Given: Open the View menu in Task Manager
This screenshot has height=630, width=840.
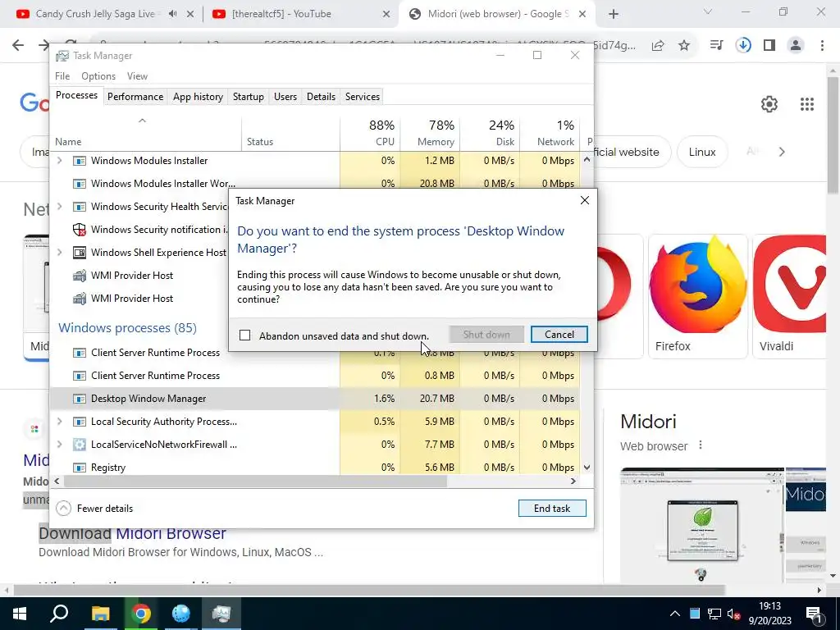Looking at the screenshot, I should 137,76.
